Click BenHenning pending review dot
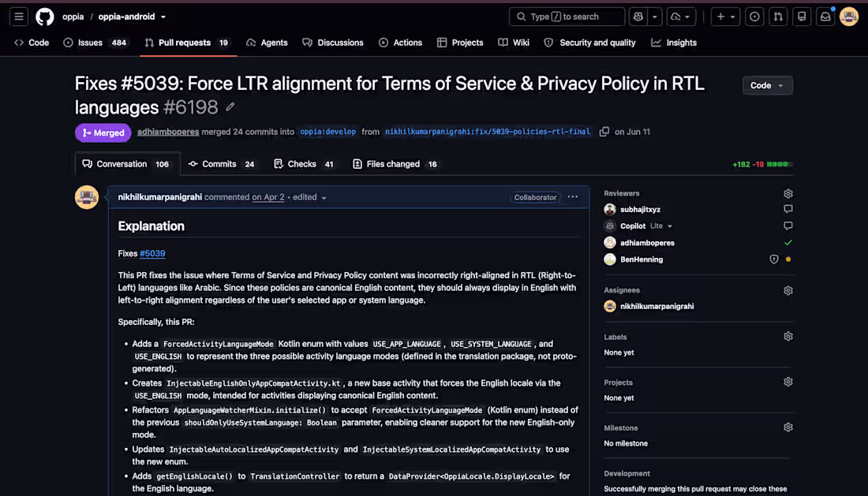 click(x=788, y=259)
